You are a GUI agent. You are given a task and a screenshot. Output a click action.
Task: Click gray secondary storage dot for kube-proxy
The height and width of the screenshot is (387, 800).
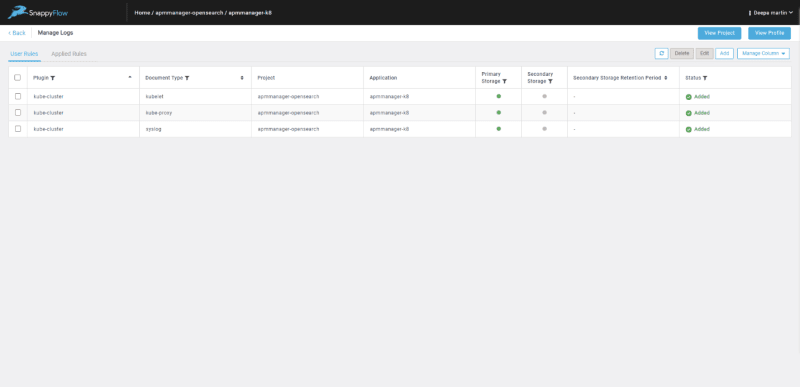(x=544, y=113)
